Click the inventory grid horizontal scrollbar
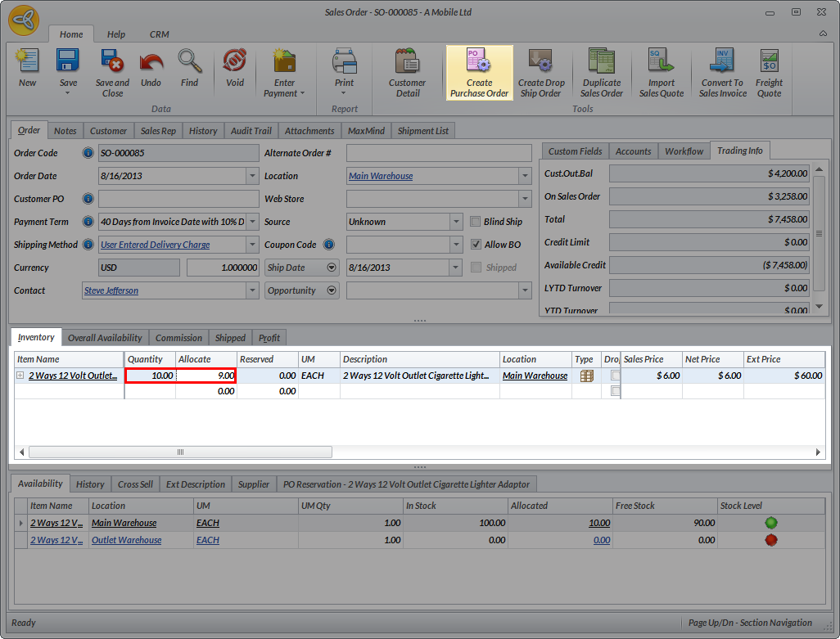Viewport: 840px width, 639px height. tap(180, 452)
